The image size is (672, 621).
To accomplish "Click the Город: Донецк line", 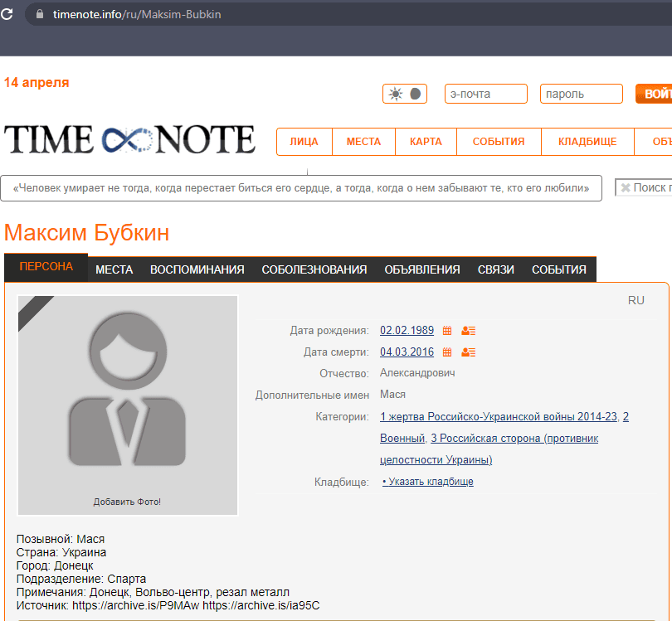I will [x=55, y=565].
